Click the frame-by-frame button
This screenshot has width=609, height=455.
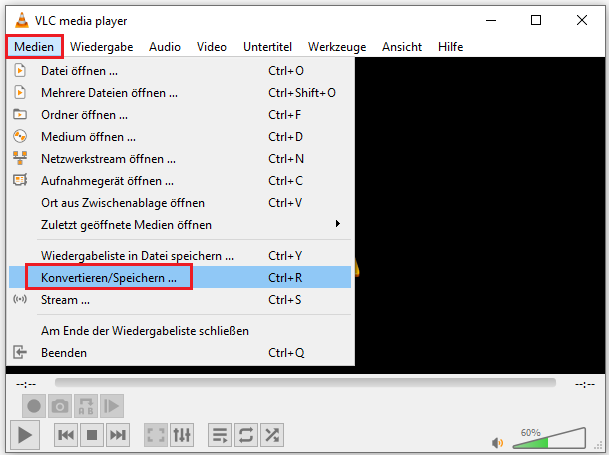(x=112, y=406)
